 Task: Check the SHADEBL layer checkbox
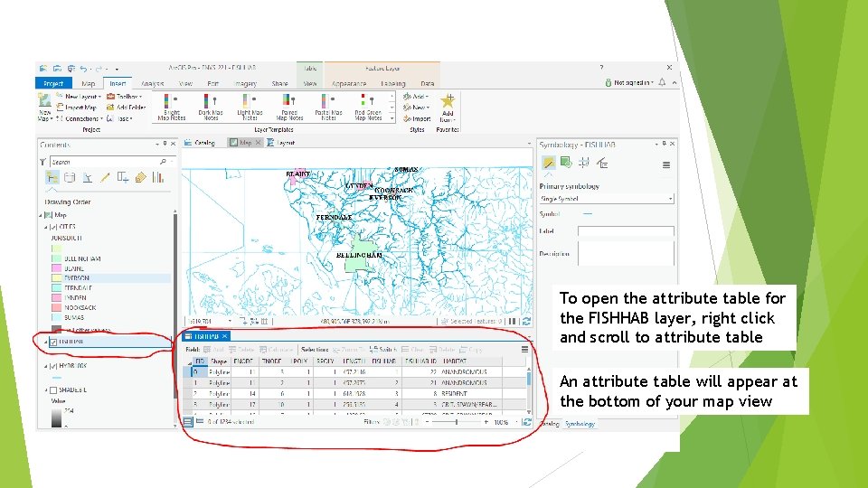click(53, 390)
